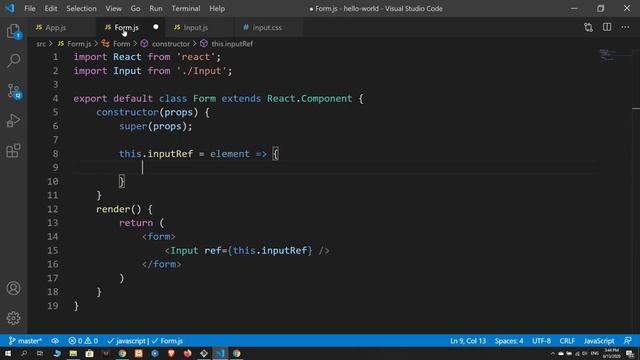Open the Source Control view

click(14, 91)
